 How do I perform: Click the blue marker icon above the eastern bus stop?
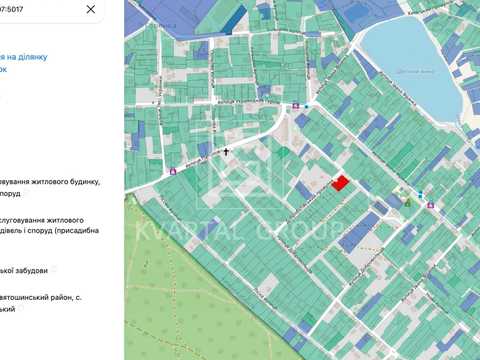[420, 194]
